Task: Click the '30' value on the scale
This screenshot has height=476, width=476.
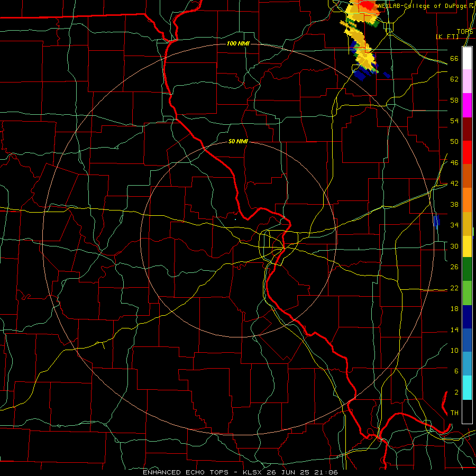Action: tap(454, 246)
